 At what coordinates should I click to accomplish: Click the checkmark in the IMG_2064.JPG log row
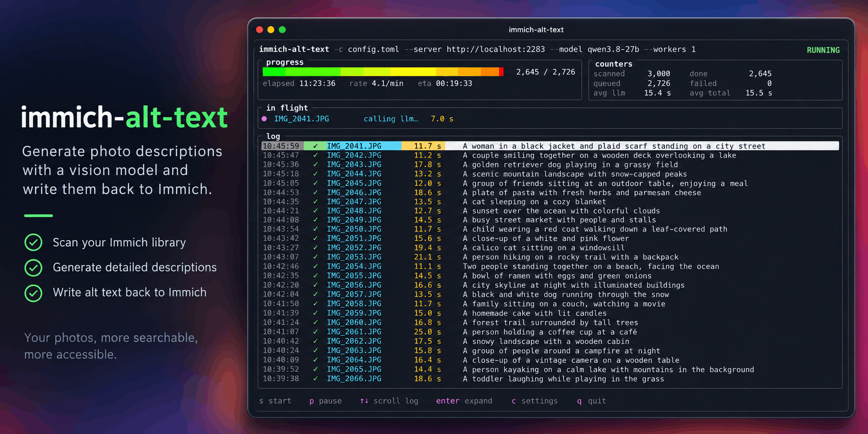tap(316, 360)
